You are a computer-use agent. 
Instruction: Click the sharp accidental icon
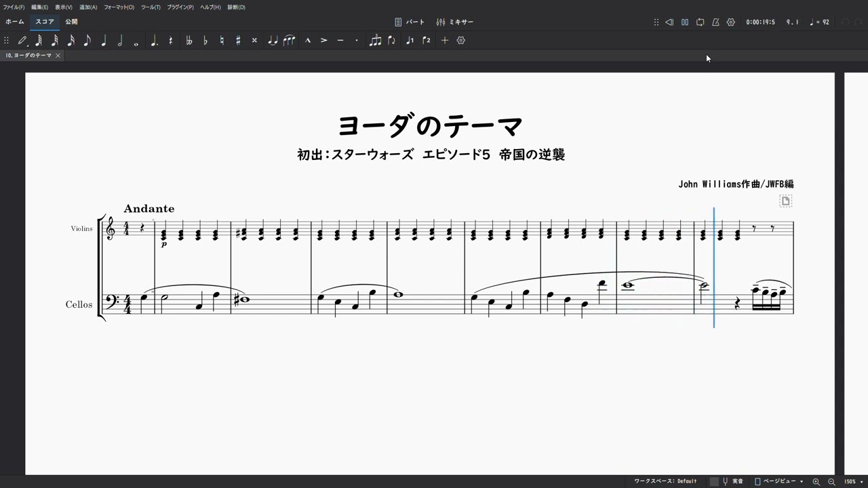coord(238,41)
